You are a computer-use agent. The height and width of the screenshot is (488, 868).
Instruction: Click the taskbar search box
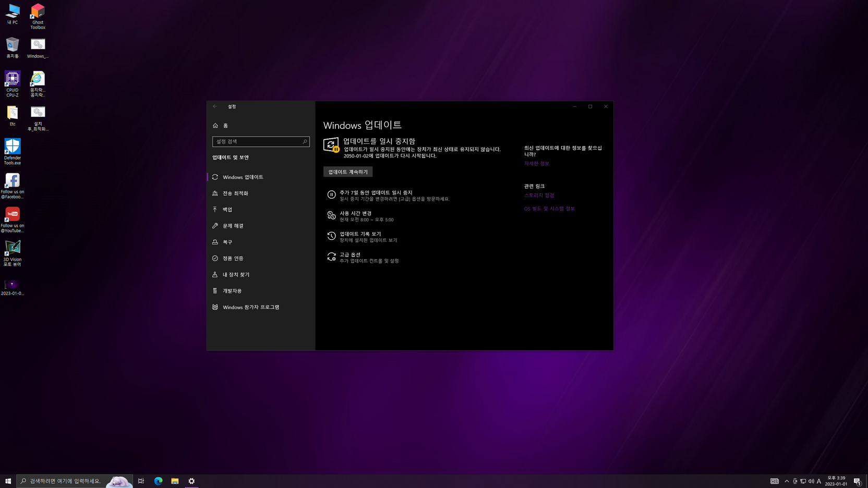click(75, 481)
